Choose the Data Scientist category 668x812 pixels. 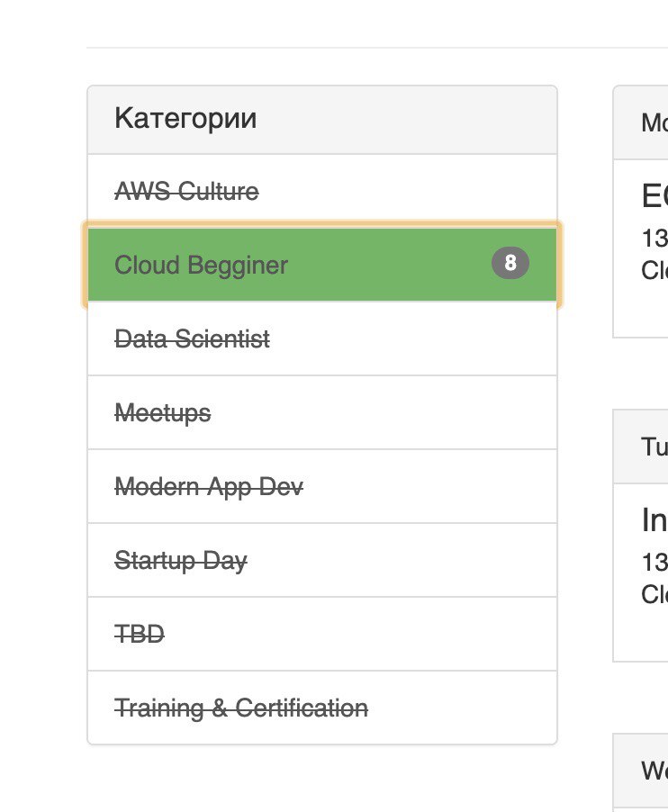click(x=322, y=338)
